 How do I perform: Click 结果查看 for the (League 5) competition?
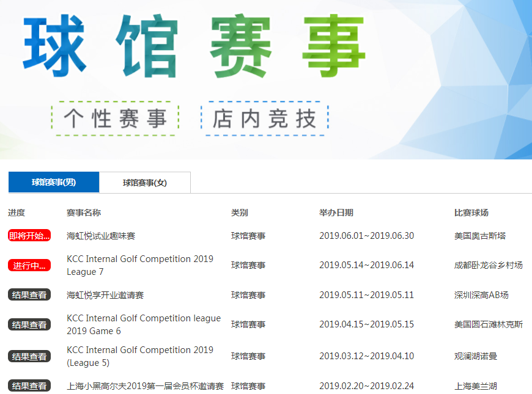coord(29,356)
